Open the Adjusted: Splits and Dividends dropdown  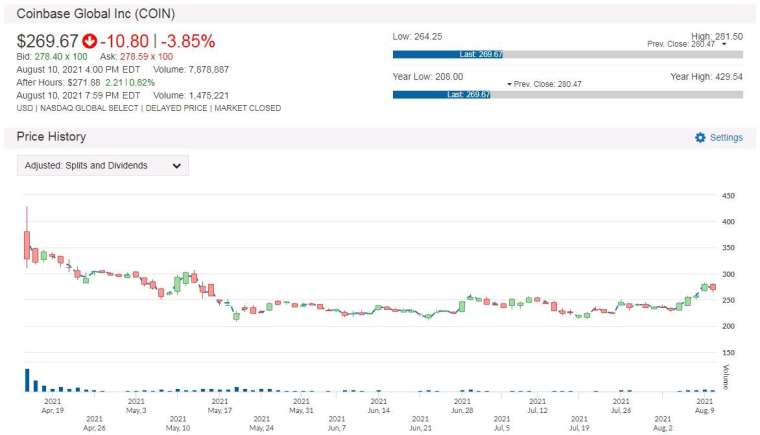tap(103, 165)
